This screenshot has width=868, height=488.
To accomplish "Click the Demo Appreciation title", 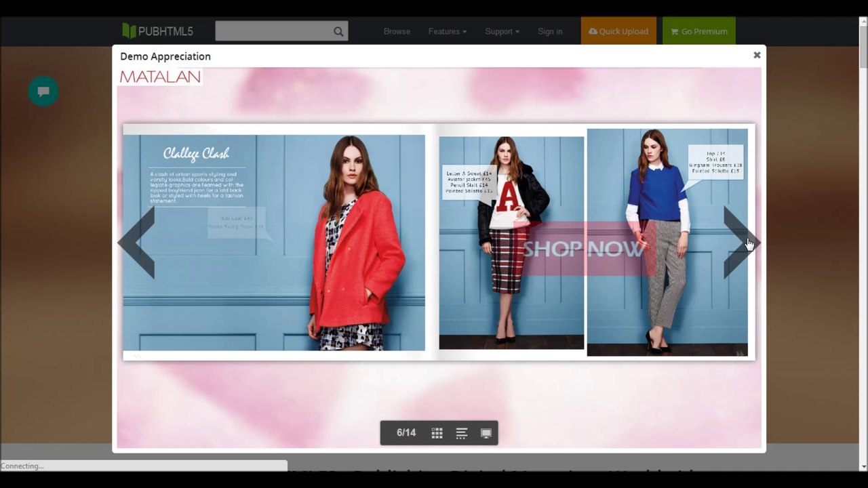I will tap(165, 56).
